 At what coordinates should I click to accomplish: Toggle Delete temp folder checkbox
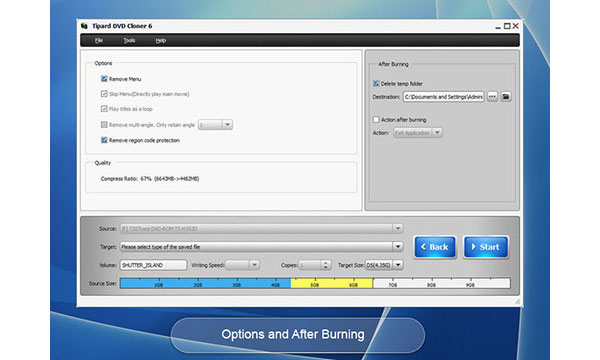tap(376, 83)
